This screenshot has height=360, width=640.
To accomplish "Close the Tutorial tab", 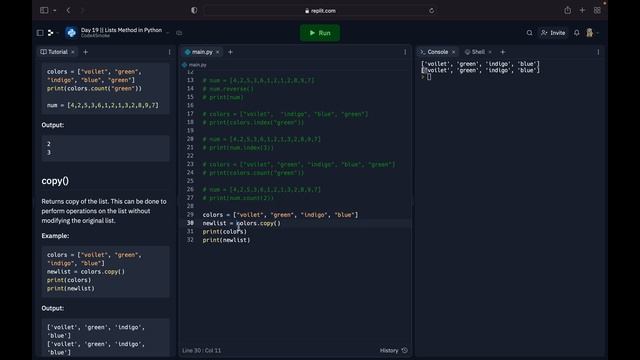I will coord(73,52).
